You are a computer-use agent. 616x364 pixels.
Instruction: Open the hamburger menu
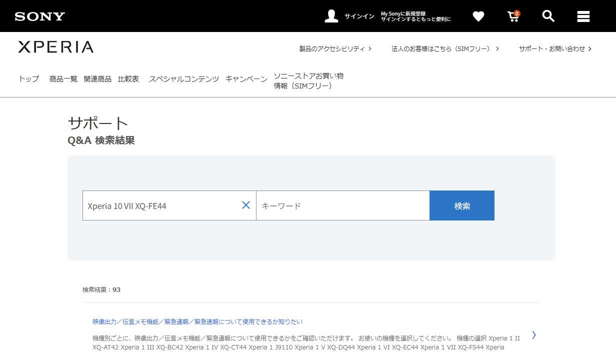click(583, 16)
